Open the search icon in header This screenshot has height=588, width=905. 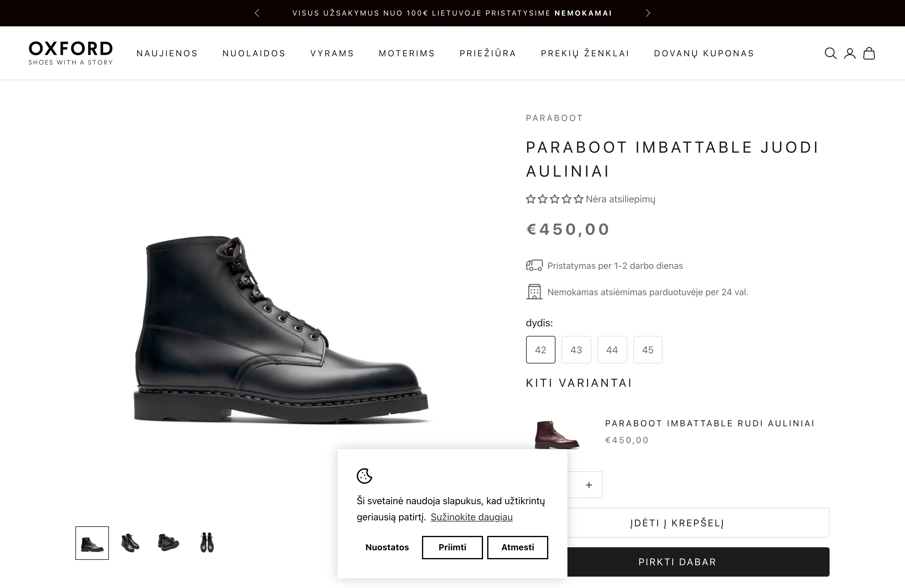tap(830, 53)
